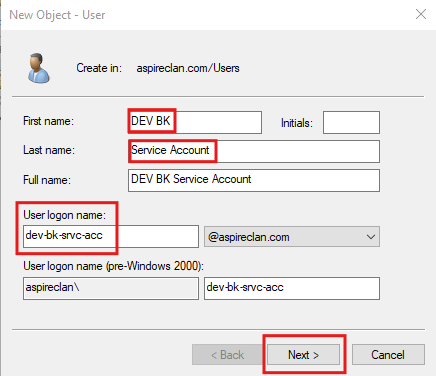This screenshot has height=376, width=436.
Task: Click the New Object - User title text
Action: click(57, 15)
